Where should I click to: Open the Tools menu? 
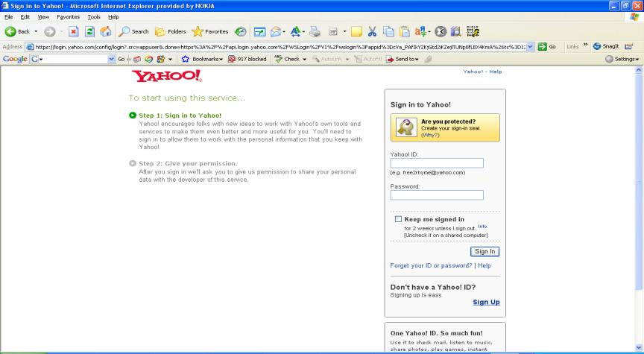click(94, 17)
